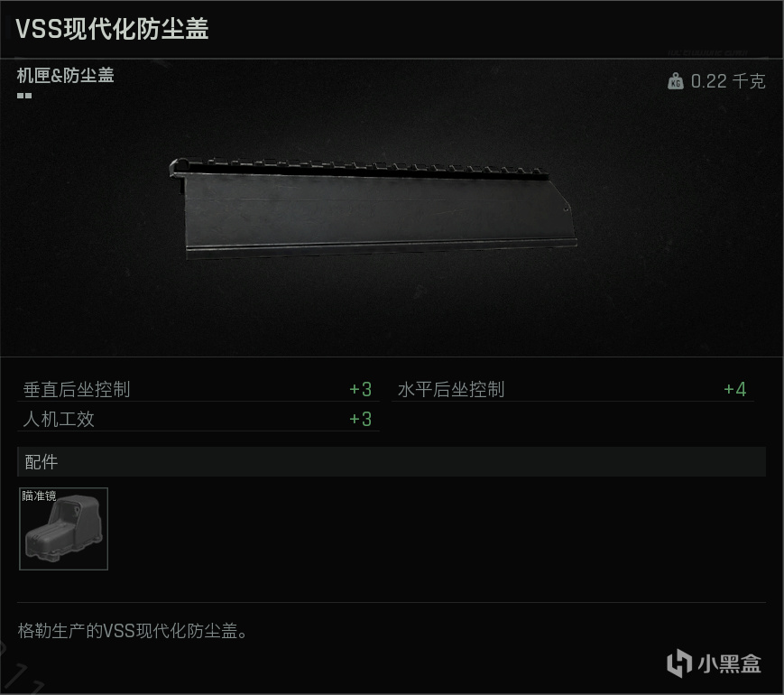Click the +3 value for 垂直后坐控制
The height and width of the screenshot is (695, 784).
[361, 389]
